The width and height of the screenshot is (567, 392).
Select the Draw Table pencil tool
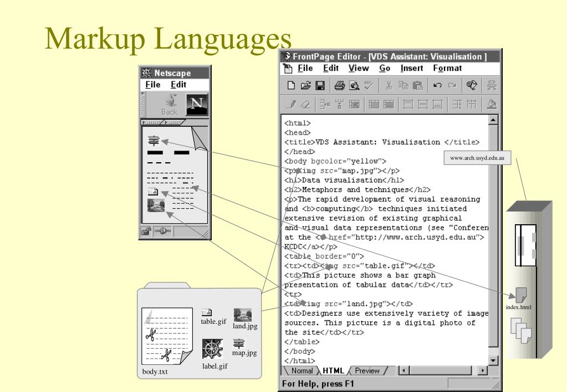tap(291, 105)
